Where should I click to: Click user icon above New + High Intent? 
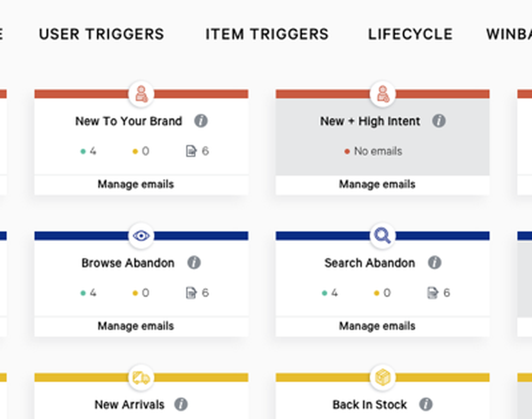[x=383, y=94]
